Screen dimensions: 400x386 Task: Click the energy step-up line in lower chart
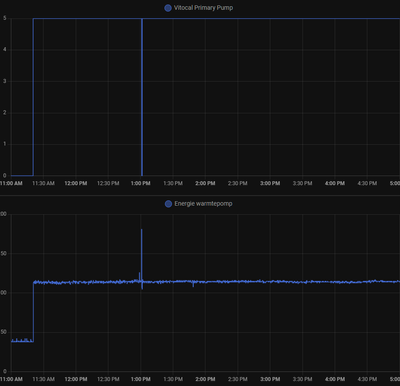point(33,312)
